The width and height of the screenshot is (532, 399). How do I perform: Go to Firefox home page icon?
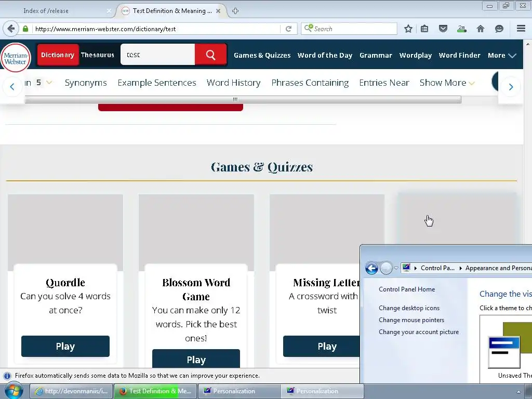(481, 29)
